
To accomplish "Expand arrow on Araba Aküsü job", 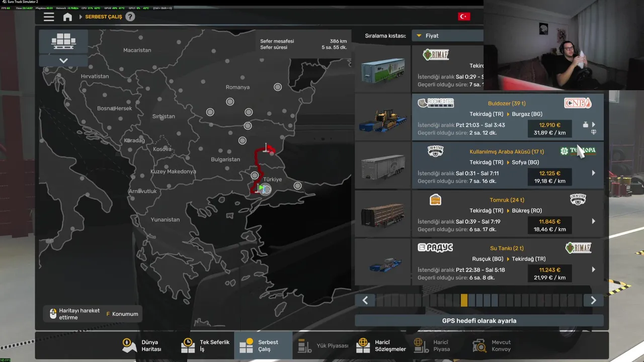I will (593, 173).
